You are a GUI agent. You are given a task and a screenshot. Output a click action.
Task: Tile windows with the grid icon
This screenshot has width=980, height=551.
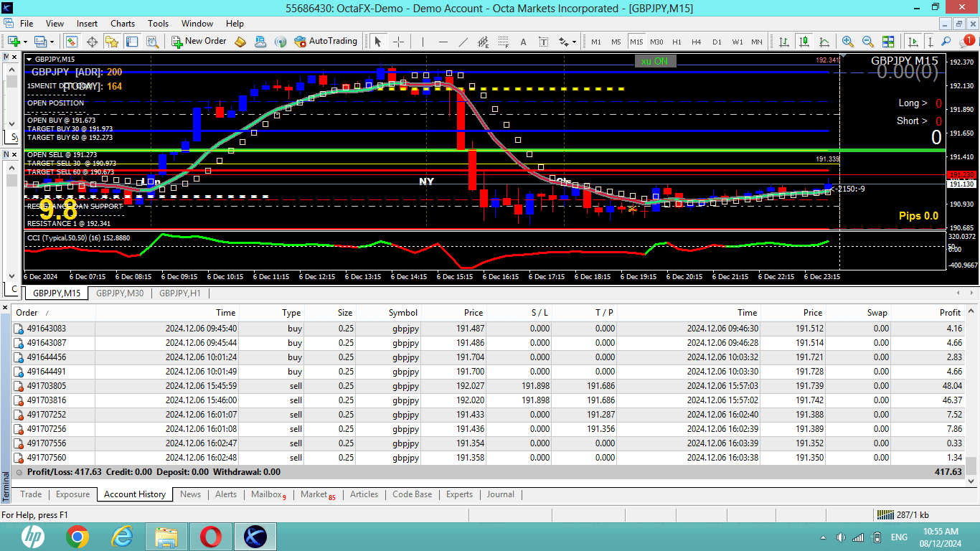(x=888, y=42)
